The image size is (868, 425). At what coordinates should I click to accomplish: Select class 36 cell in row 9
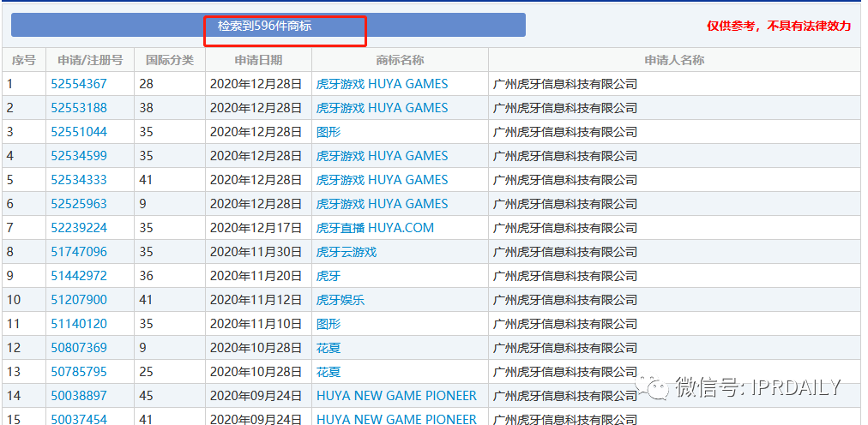coord(170,276)
